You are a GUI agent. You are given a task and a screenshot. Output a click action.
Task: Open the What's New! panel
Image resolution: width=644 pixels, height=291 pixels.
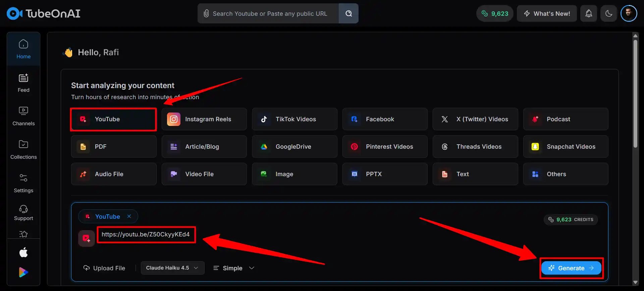pos(546,13)
